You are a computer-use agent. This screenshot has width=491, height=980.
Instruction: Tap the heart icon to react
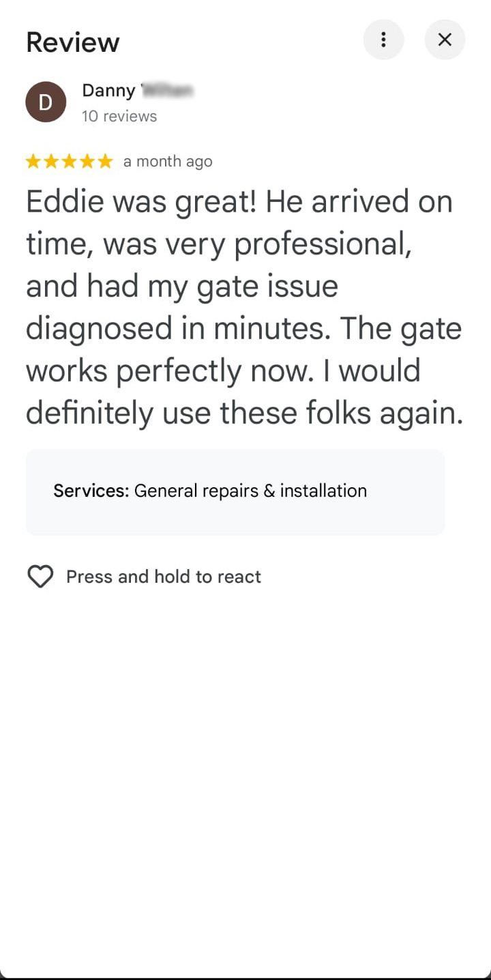pos(40,577)
